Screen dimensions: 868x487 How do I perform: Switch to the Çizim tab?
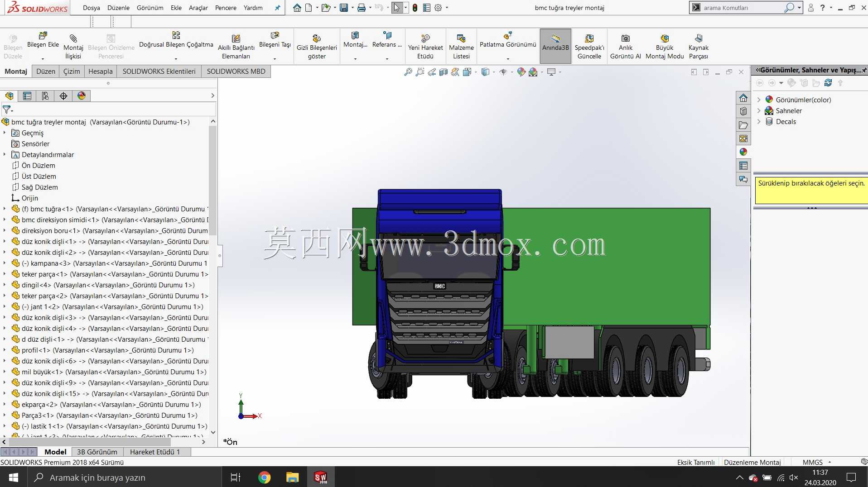[72, 72]
